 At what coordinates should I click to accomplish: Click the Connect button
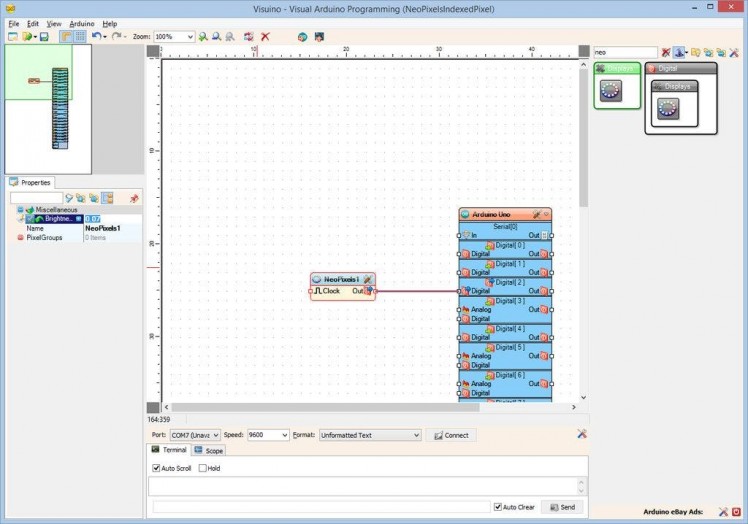pos(451,436)
